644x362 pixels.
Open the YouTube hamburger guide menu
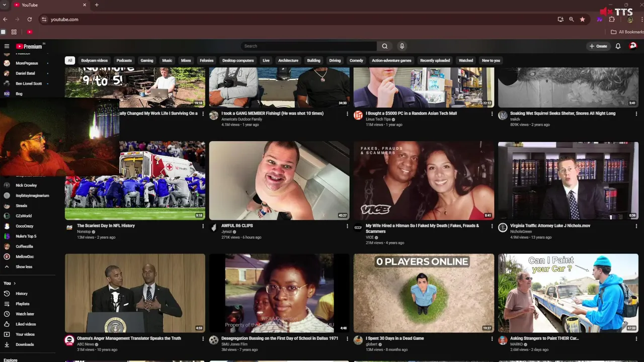7,46
